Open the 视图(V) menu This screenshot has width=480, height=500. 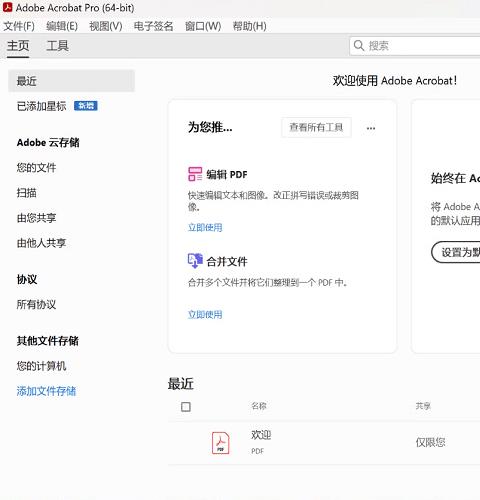point(106,26)
